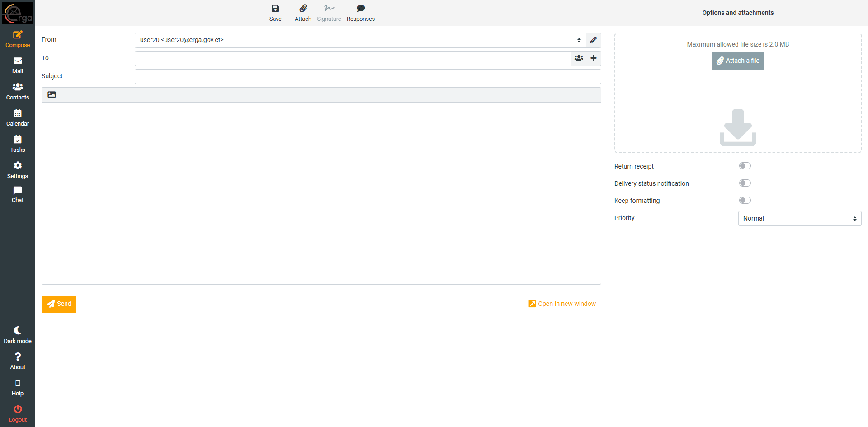This screenshot has height=427, width=868.
Task: Click Attach a file button
Action: [x=738, y=61]
